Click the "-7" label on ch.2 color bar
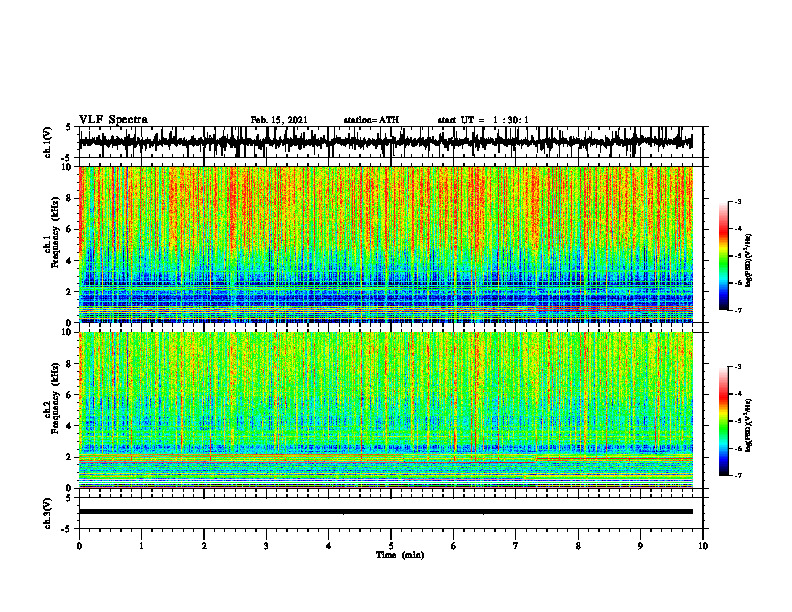Viewport: 792px width, 612px height. click(x=737, y=476)
